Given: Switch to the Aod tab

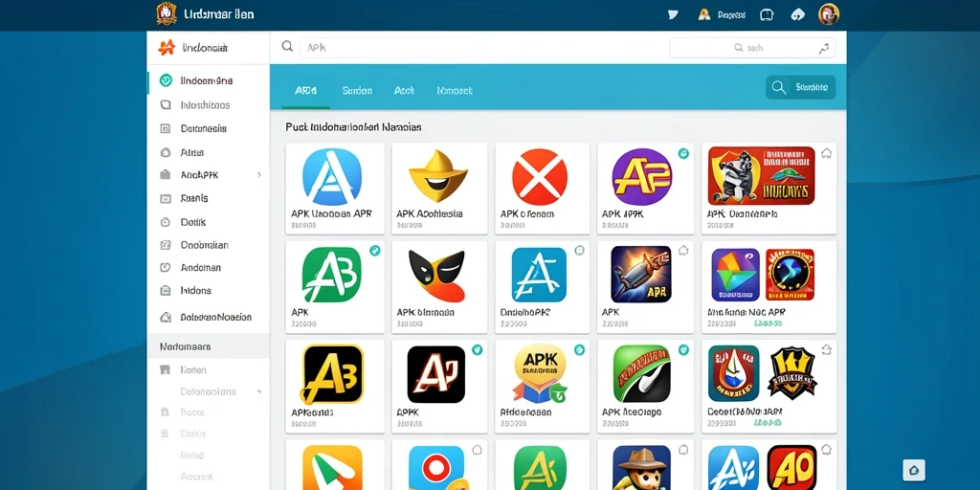Looking at the screenshot, I should tap(405, 91).
